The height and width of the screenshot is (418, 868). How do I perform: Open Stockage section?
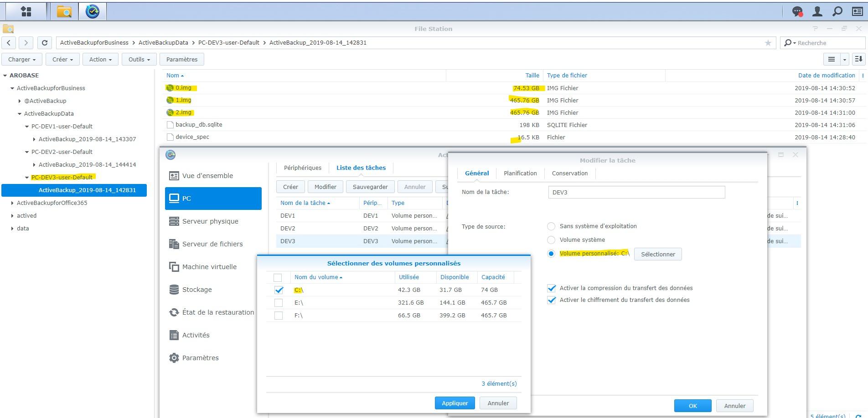(x=213, y=290)
